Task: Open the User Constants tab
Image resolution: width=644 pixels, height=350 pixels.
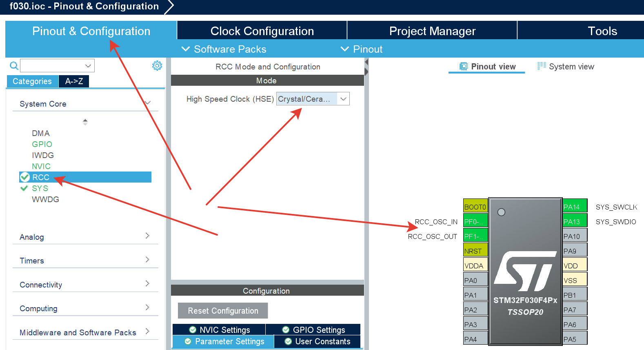Action: pos(317,341)
